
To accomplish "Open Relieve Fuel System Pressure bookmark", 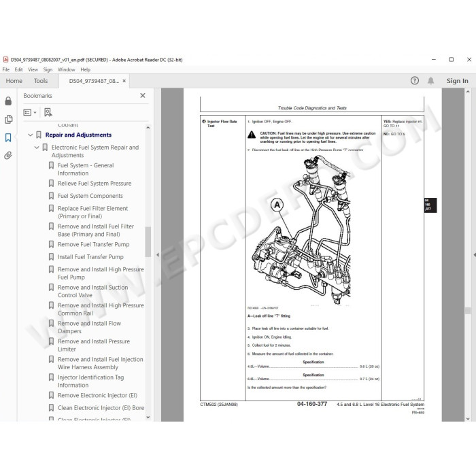I will tap(95, 184).
